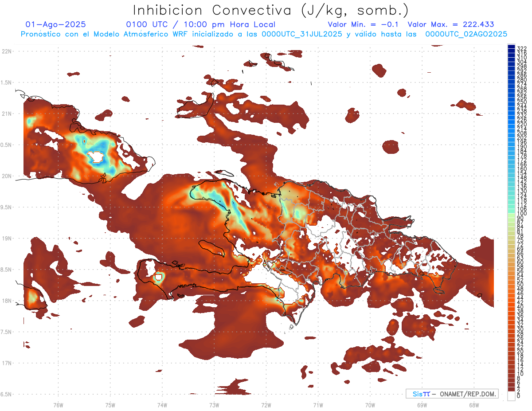Screen dimensions: 532x411
Task: Click the "Pronóstico con el Modelo Atmósferico WRF" line
Action: tap(105, 34)
